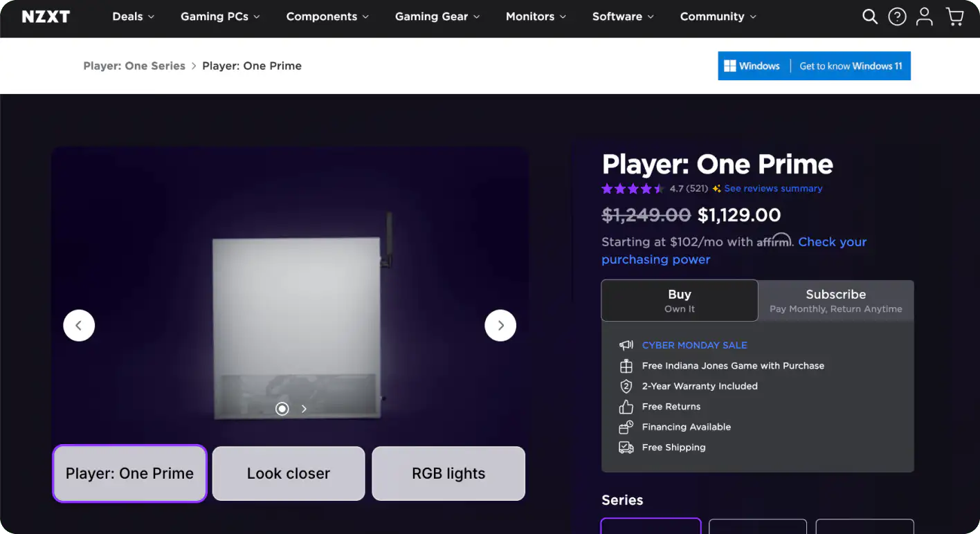Viewport: 980px width, 534px height.
Task: Switch to the Look closer view
Action: pos(289,473)
